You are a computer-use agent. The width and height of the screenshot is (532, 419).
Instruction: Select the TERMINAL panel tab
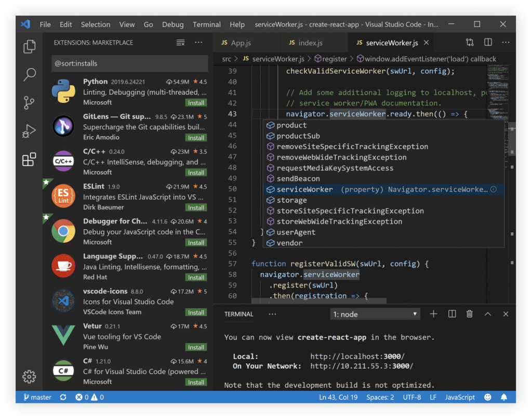238,314
